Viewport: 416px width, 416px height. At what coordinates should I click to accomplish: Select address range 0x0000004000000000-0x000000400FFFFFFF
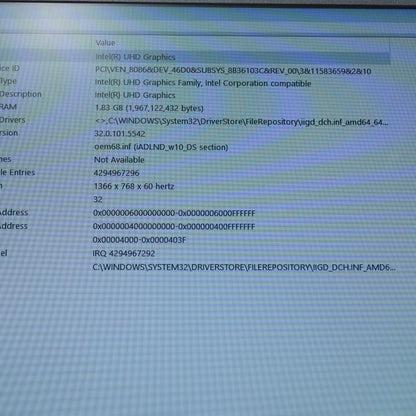(174, 227)
